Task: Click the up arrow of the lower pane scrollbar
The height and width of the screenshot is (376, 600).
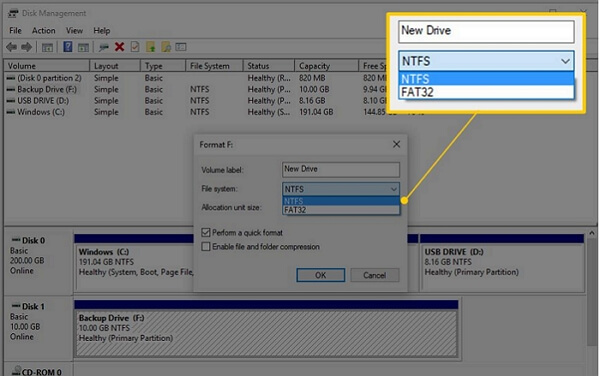Action: click(x=592, y=233)
